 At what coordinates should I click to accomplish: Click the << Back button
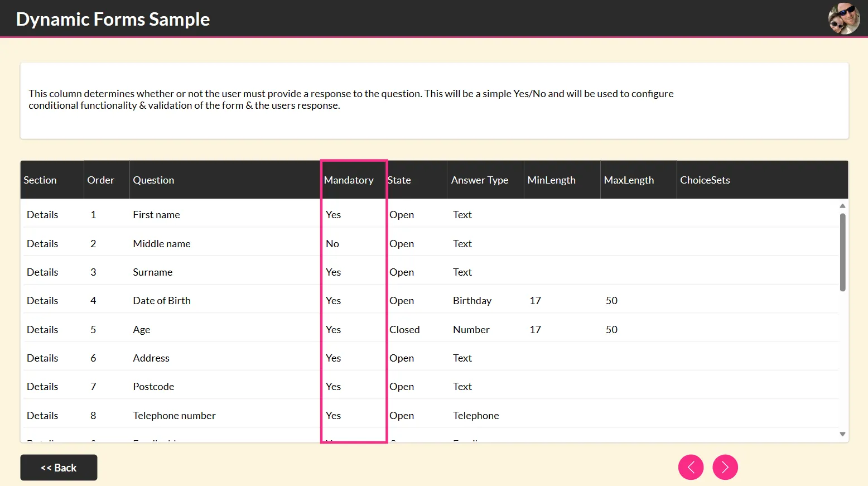click(59, 468)
